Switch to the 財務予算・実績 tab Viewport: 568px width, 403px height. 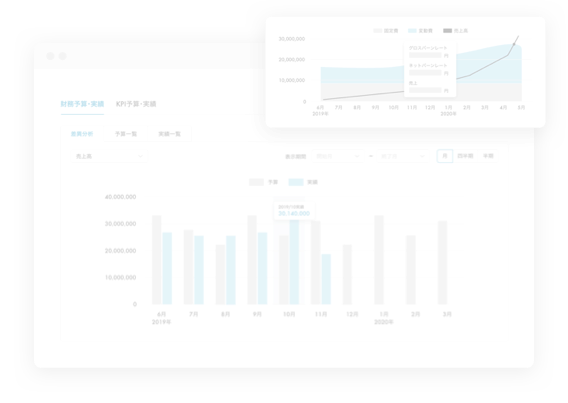pos(82,104)
